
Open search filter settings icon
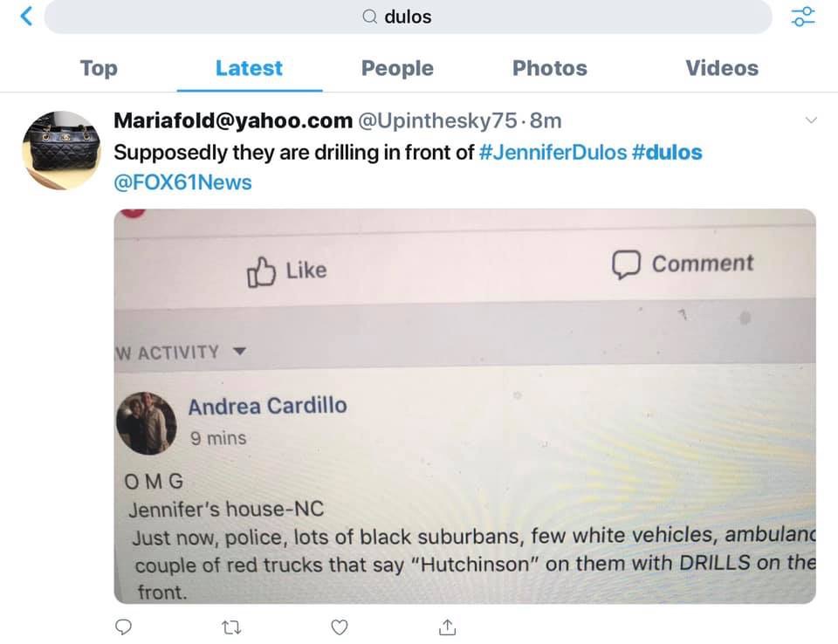point(803,17)
